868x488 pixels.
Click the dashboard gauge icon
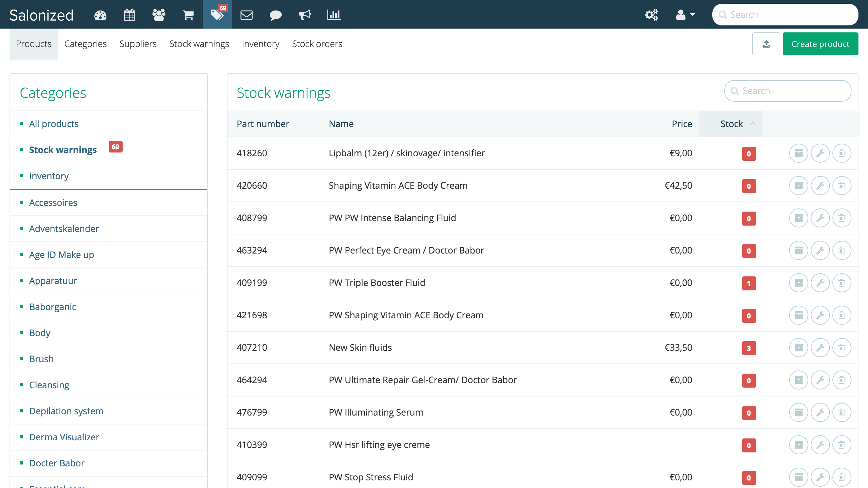tap(100, 15)
